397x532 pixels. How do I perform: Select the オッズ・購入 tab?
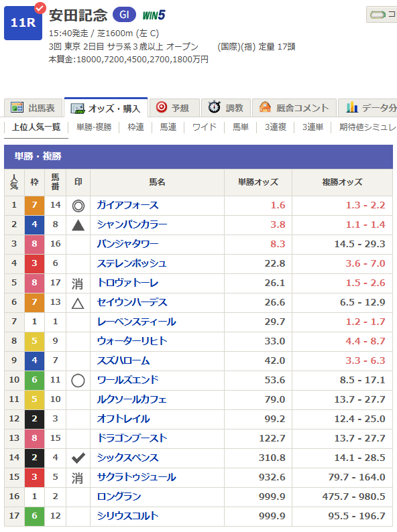click(x=106, y=108)
